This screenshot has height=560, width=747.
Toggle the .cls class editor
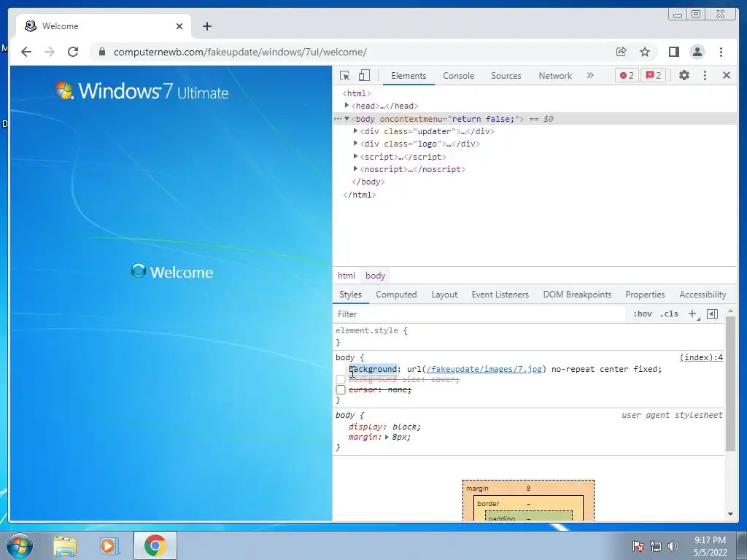click(669, 314)
